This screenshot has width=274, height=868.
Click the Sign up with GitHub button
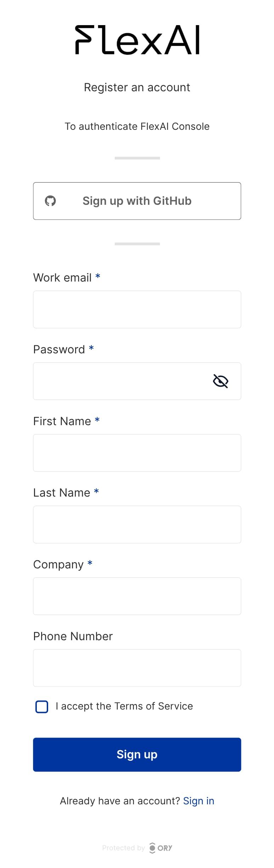[137, 201]
